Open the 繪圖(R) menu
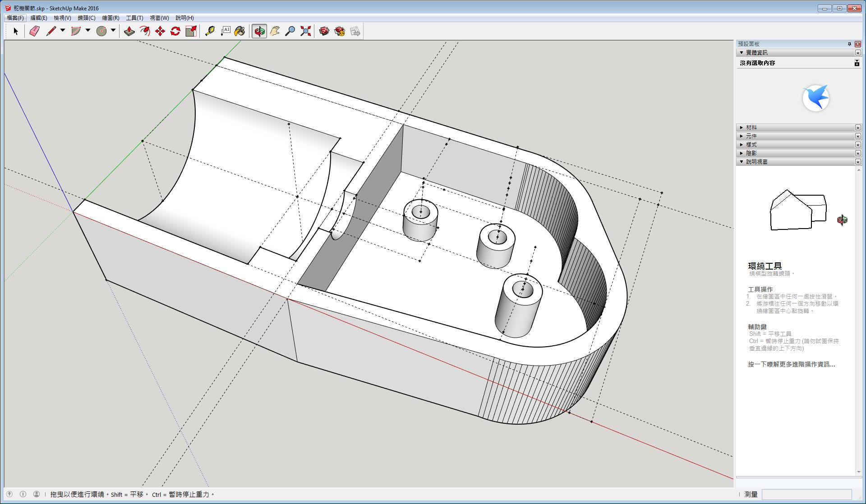The width and height of the screenshot is (866, 504). pyautogui.click(x=111, y=18)
